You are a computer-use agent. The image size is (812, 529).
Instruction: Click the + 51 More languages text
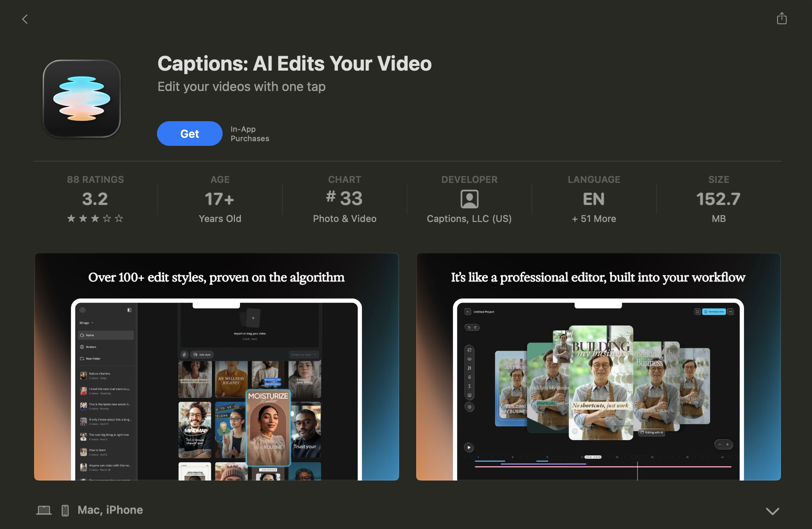[x=594, y=219]
